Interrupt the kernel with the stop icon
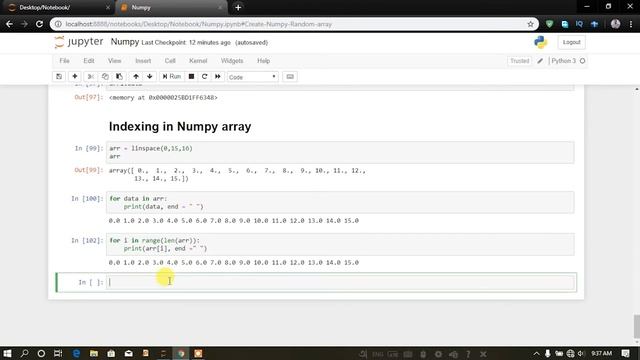The image size is (640, 360). click(191, 77)
